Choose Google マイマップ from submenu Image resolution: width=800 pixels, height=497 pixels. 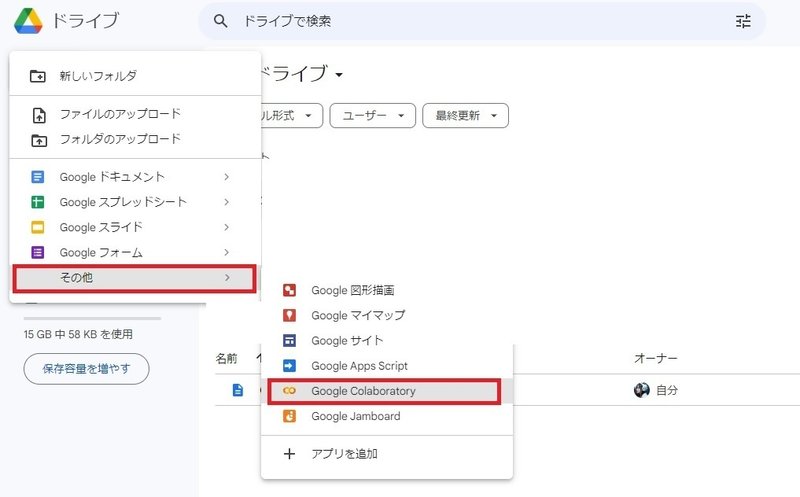click(x=387, y=315)
